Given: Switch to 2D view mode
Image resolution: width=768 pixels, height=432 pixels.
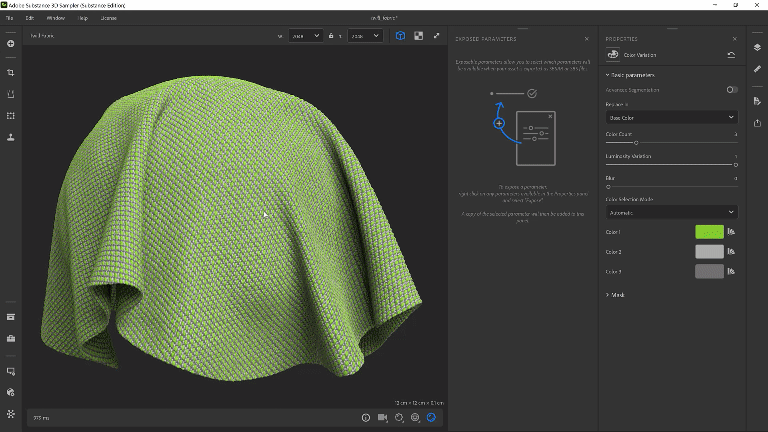Looking at the screenshot, I should tap(418, 36).
